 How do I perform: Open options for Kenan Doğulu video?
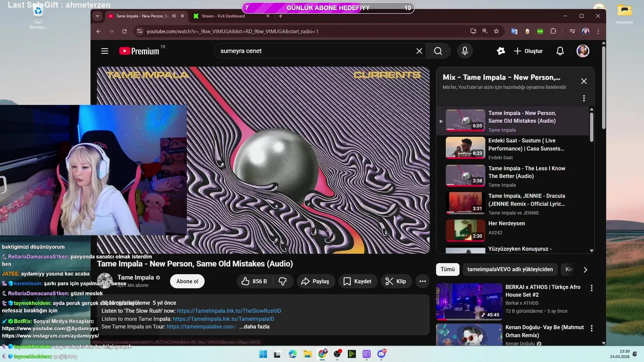coord(592,328)
